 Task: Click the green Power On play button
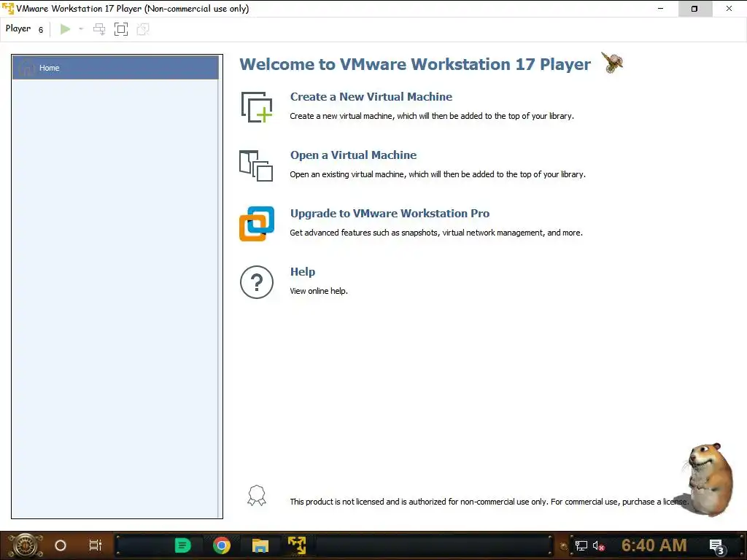pos(65,29)
